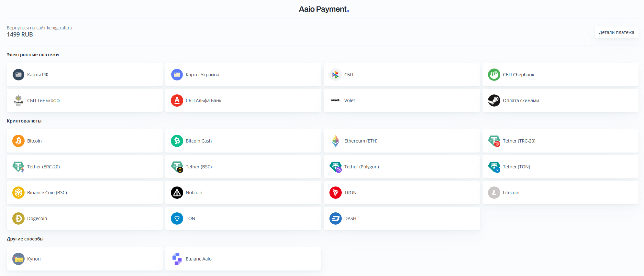Select Tether (ERC-20) text label
Viewport: 644px width, 276px height.
coord(43,167)
